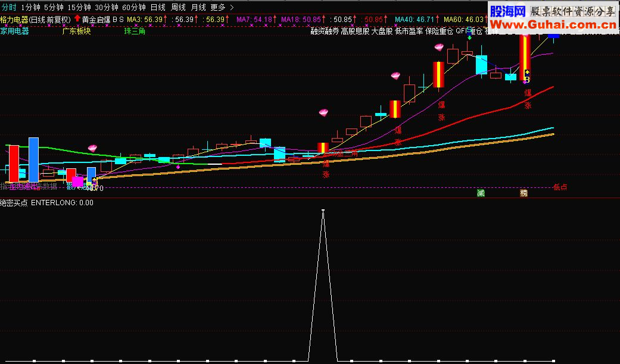Image resolution: width=620 pixels, height=364 pixels.
Task: Click the 黄金启爆 indicator name
Action: [96, 20]
